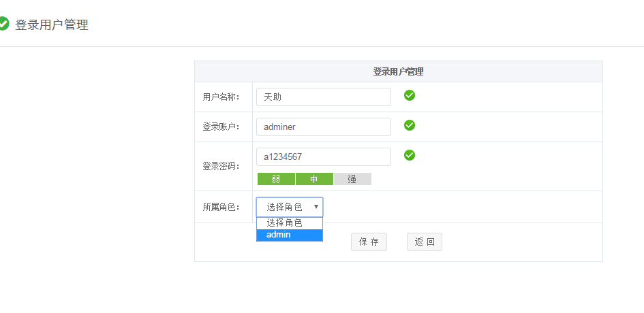Focus the 登录账户 input containing adminer

324,127
